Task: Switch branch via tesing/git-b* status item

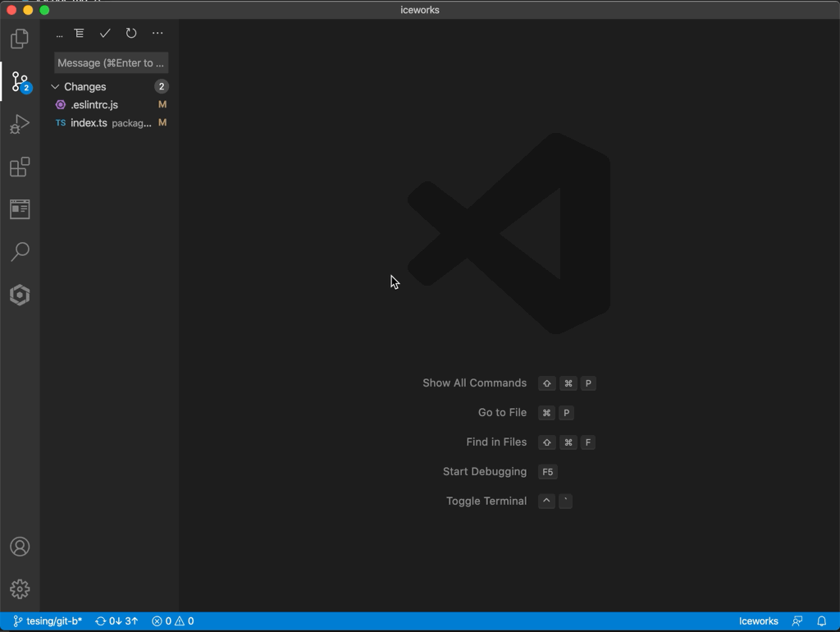Action: 48,621
